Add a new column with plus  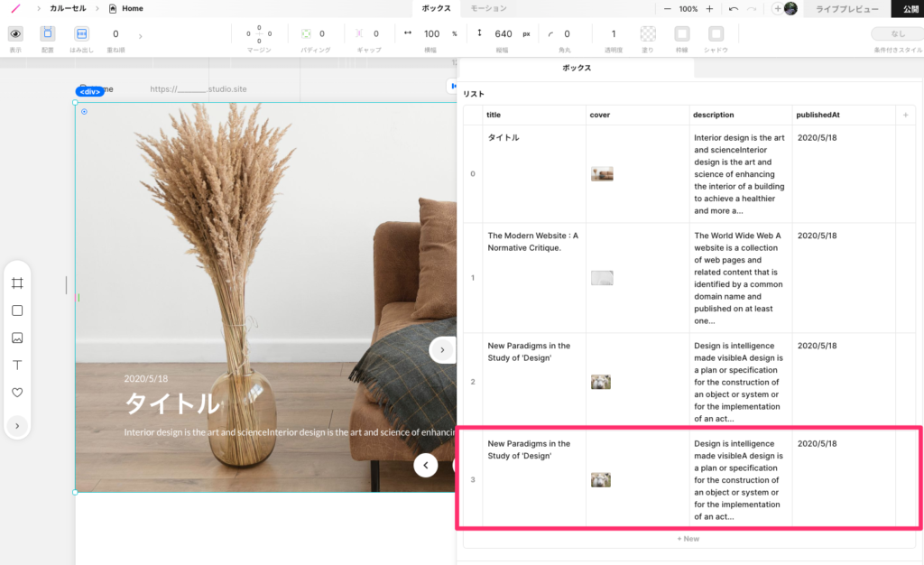[x=905, y=115]
